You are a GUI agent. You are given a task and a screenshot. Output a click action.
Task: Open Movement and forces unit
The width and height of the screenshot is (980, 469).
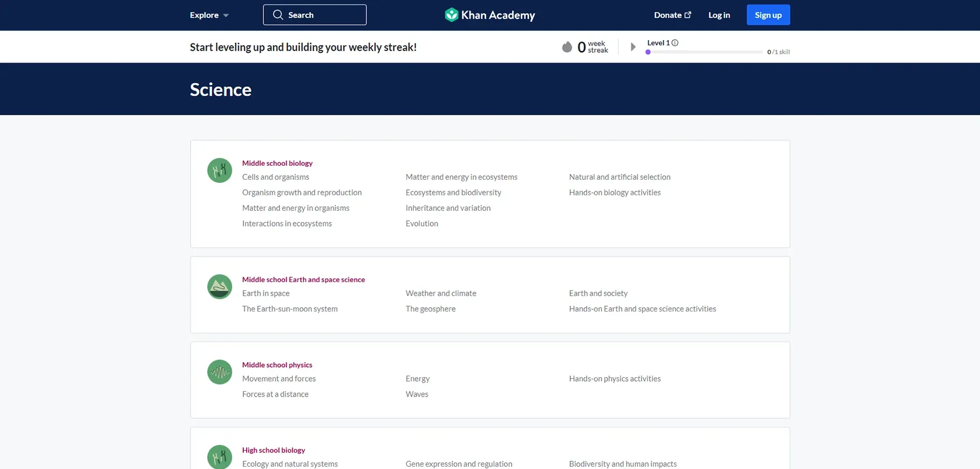click(279, 378)
